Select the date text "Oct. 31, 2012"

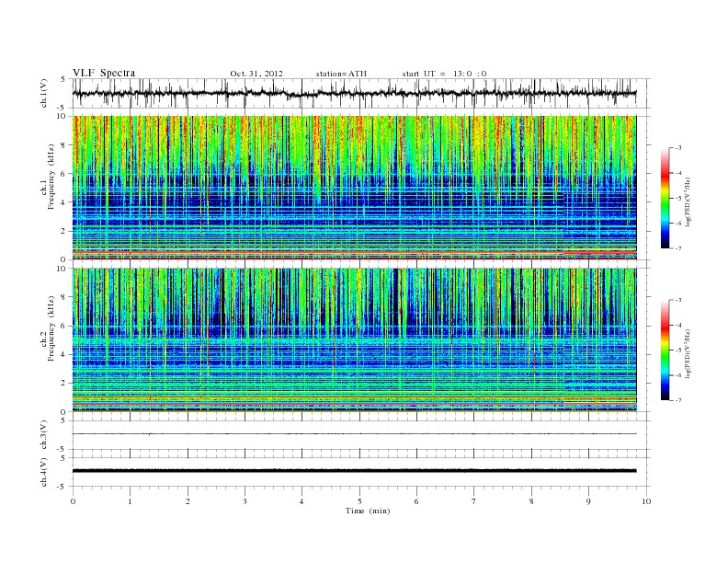pyautogui.click(x=256, y=74)
